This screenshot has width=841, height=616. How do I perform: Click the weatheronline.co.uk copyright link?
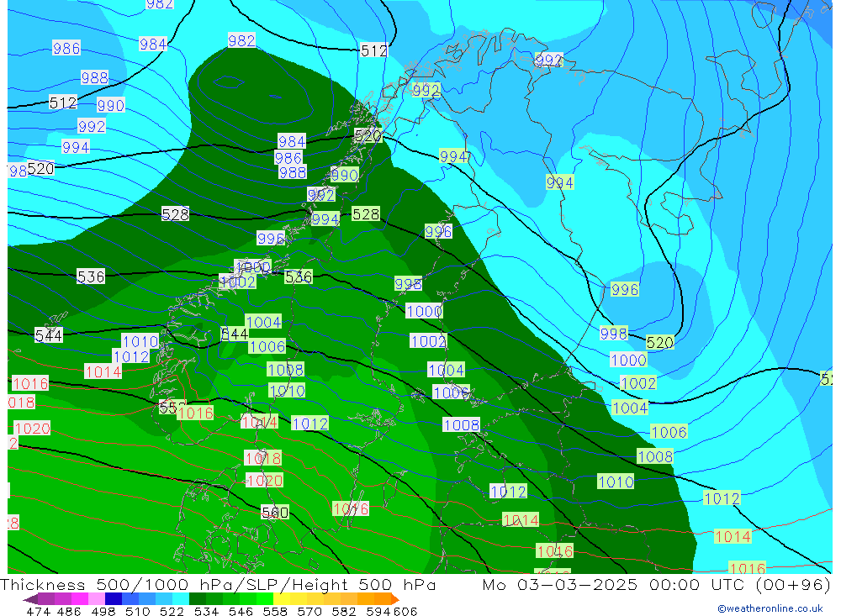pyautogui.click(x=770, y=608)
